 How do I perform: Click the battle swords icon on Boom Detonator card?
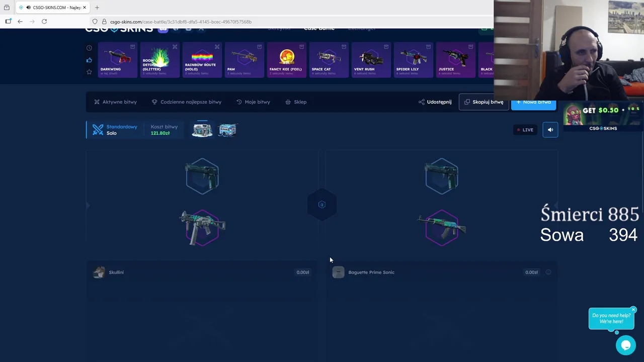point(175,47)
